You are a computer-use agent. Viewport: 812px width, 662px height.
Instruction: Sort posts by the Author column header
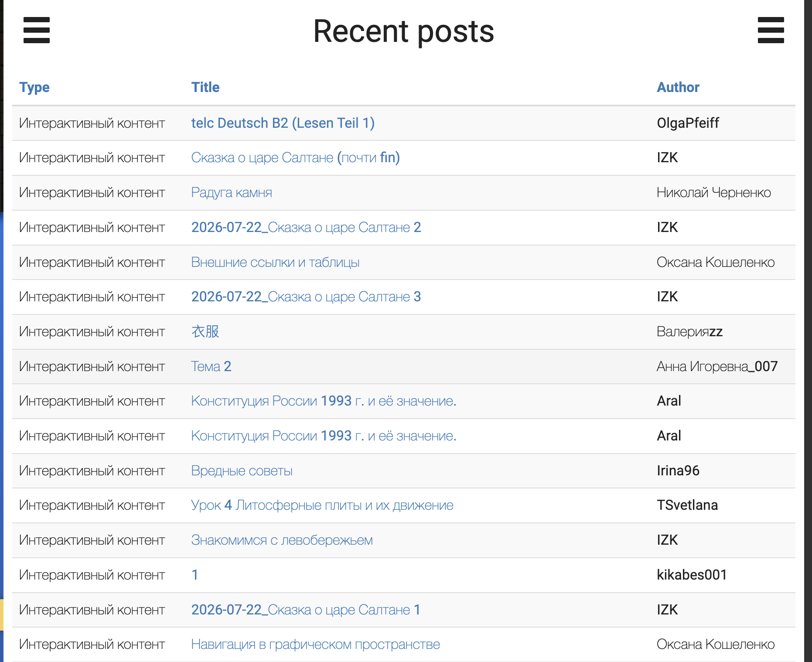coord(678,87)
